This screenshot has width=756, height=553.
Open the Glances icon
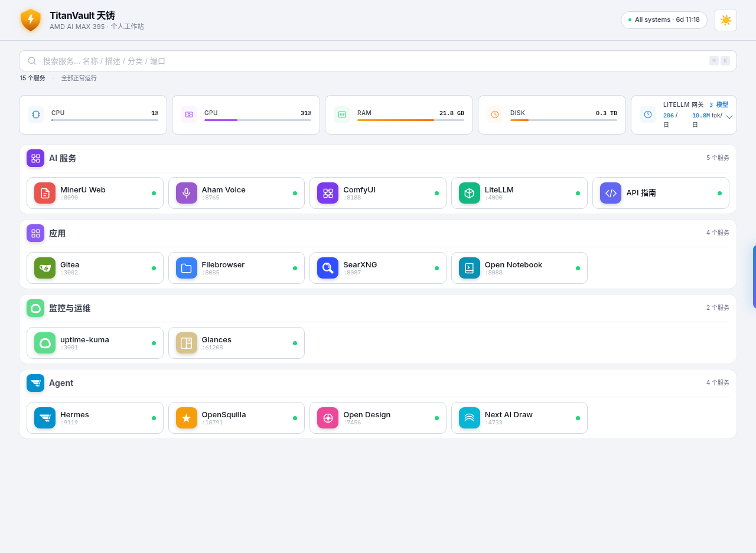[187, 343]
